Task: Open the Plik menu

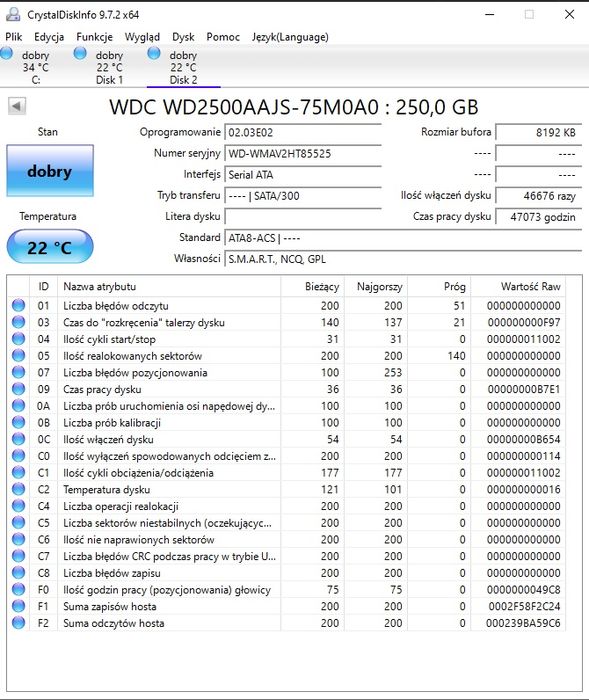Action: pos(14,37)
